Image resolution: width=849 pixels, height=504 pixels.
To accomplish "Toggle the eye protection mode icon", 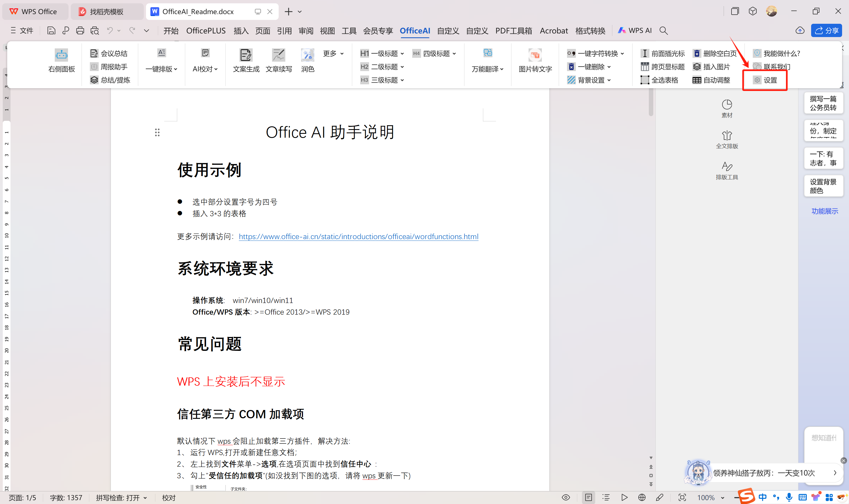I will (566, 498).
